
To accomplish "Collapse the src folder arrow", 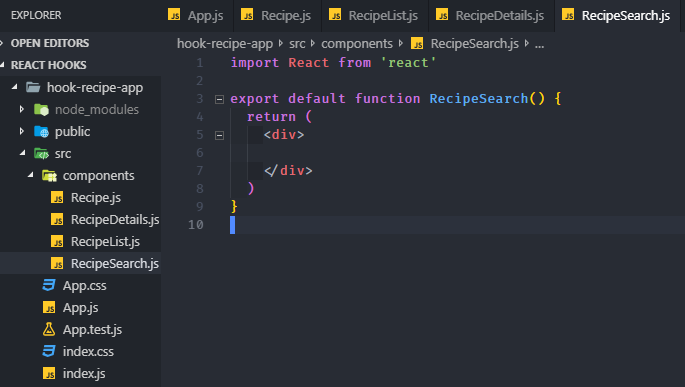I will click(22, 153).
